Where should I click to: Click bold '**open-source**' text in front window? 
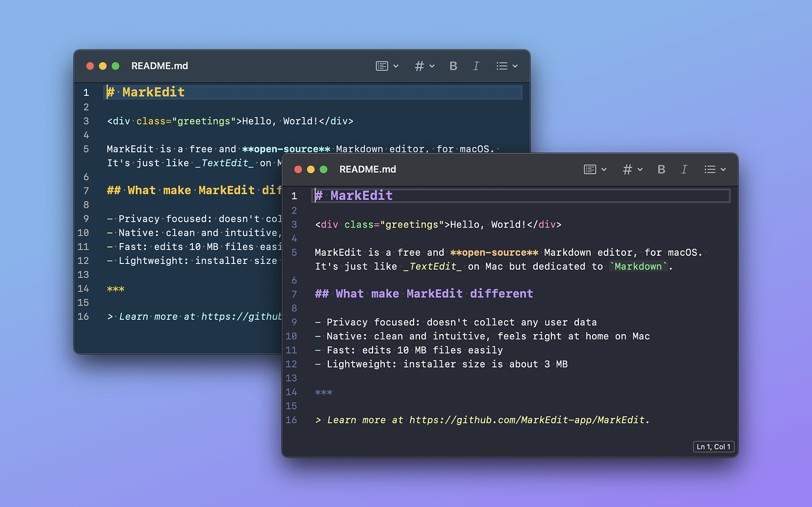494,253
